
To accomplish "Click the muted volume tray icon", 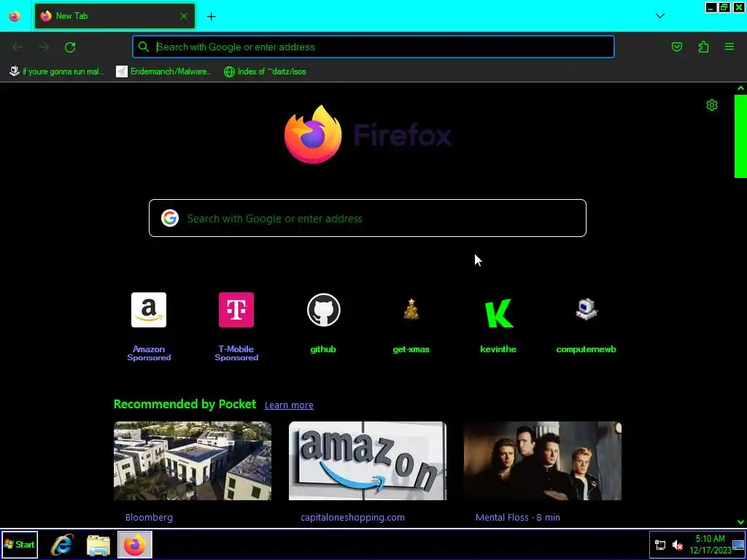I will [677, 545].
